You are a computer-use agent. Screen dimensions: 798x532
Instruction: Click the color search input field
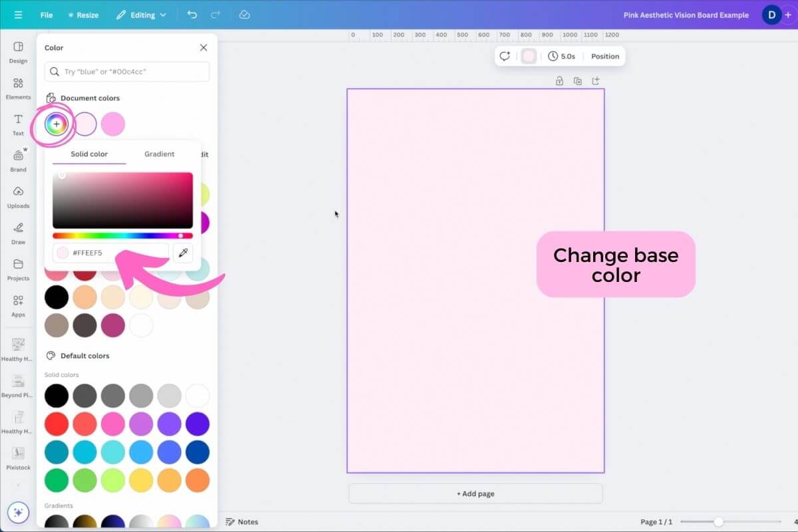pyautogui.click(x=127, y=71)
